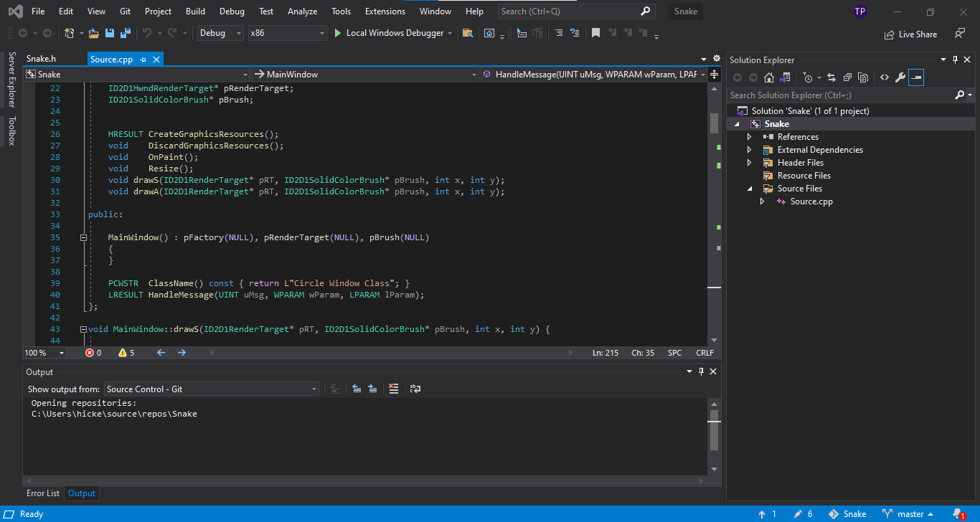This screenshot has width=980, height=522.
Task: Toggle Preview Selected Items in Solution Explorer
Action: [915, 77]
